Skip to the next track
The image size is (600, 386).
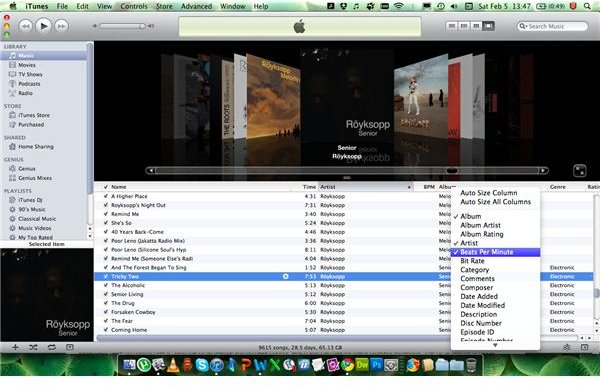[x=62, y=26]
